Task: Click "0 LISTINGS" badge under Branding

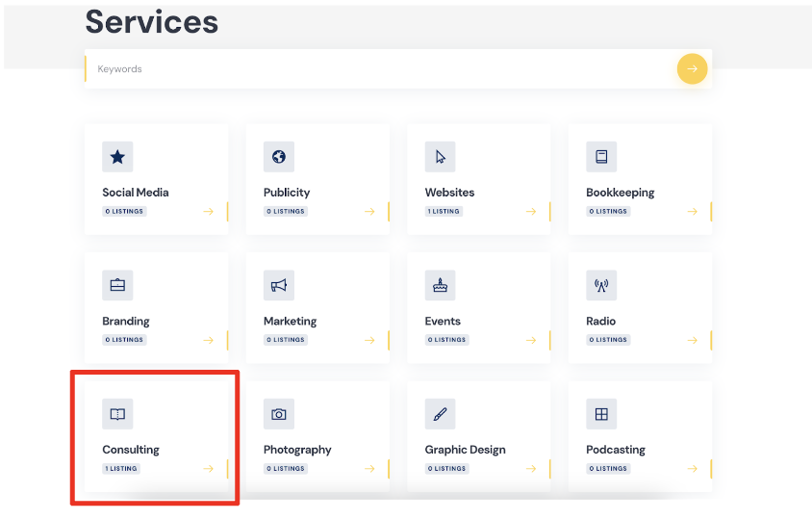Action: click(x=124, y=340)
